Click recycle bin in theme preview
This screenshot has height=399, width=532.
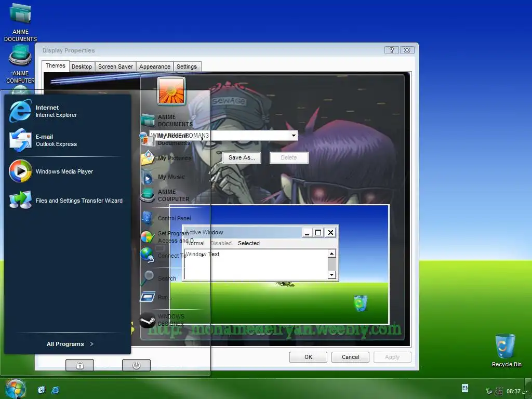[x=361, y=303]
